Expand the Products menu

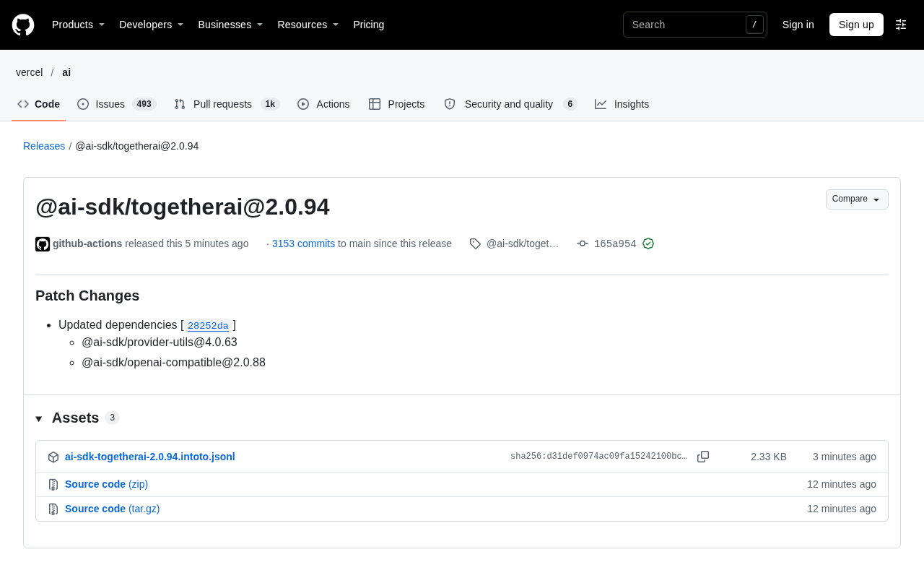pos(79,25)
